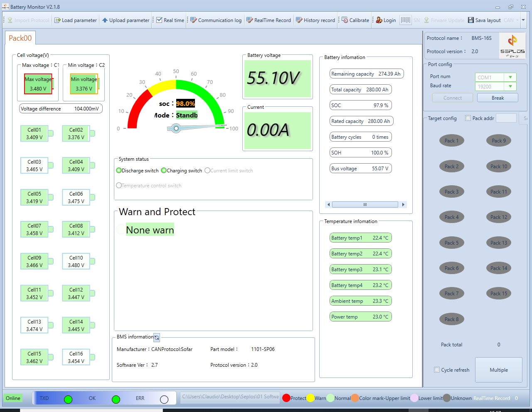
Task: Toggle the Charging switch indicator
Action: [x=164, y=170]
